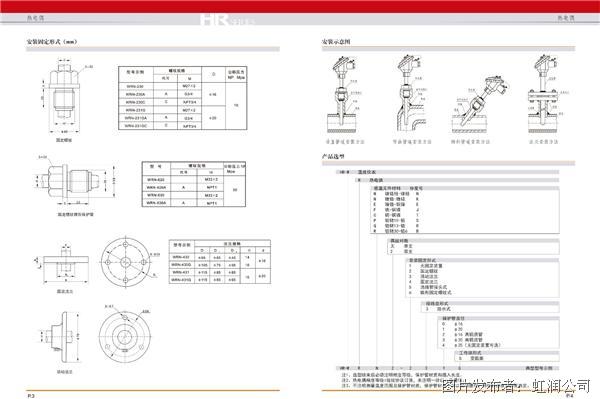Select the flange-mounted installation diagram
The width and height of the screenshot is (600, 399).
click(543, 95)
